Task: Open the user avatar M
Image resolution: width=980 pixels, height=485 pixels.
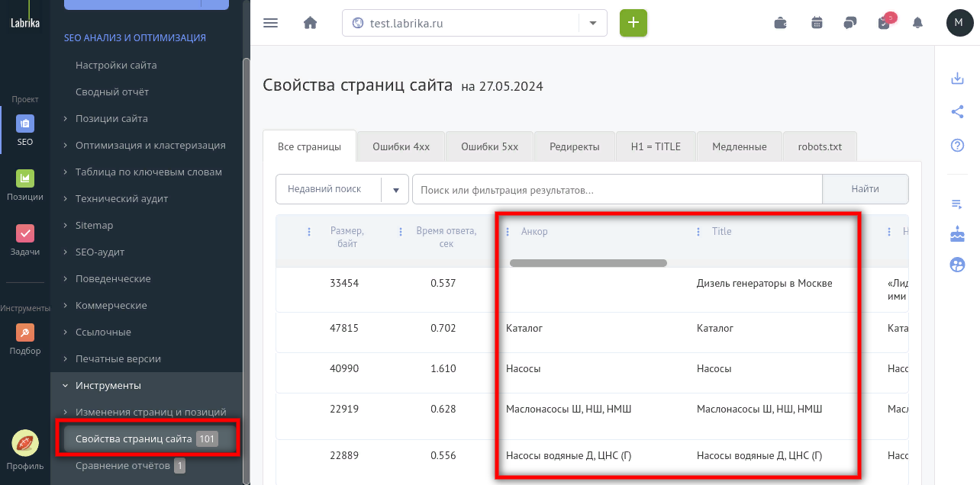Action: pyautogui.click(x=959, y=23)
